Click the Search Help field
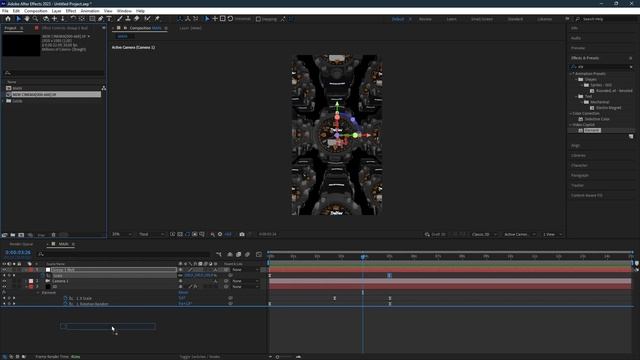The height and width of the screenshot is (360, 640). pyautogui.click(x=606, y=19)
